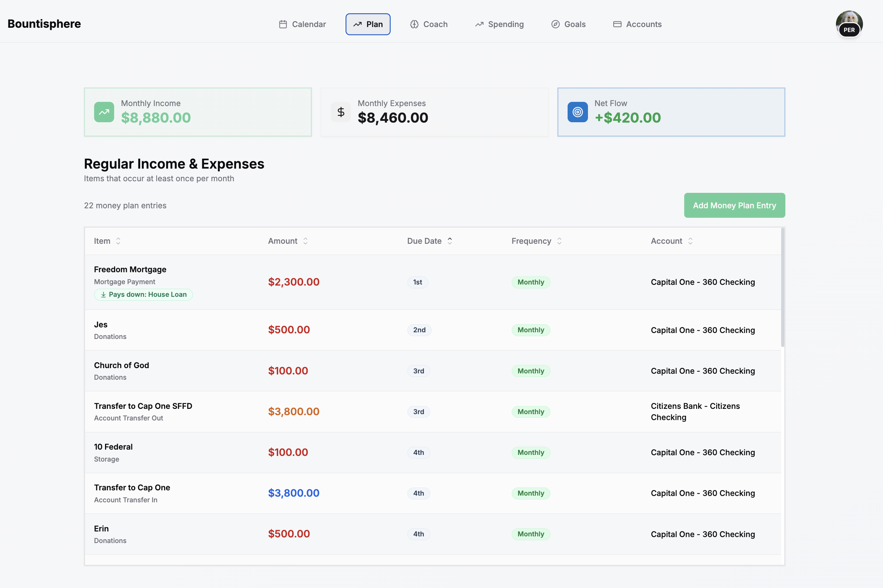Sort by Account column arrows
This screenshot has width=883, height=588.
tap(690, 241)
